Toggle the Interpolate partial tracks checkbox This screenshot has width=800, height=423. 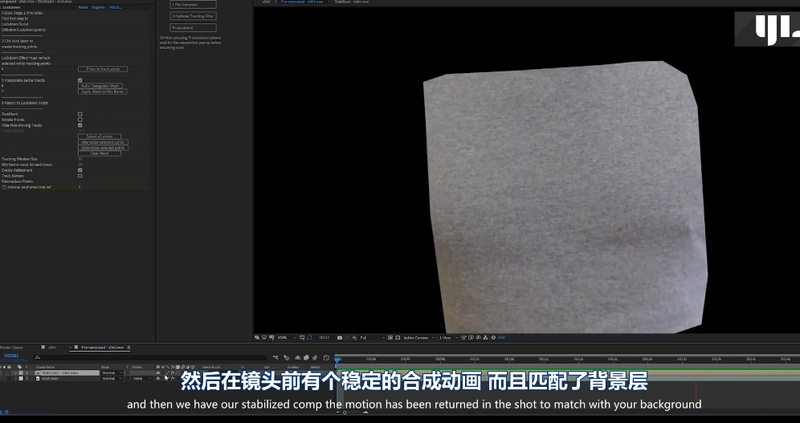click(x=80, y=80)
